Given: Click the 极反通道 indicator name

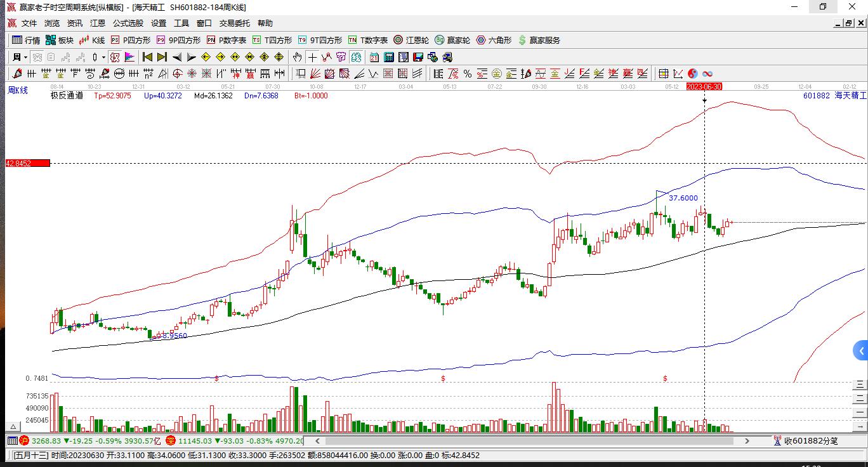Looking at the screenshot, I should pos(67,96).
